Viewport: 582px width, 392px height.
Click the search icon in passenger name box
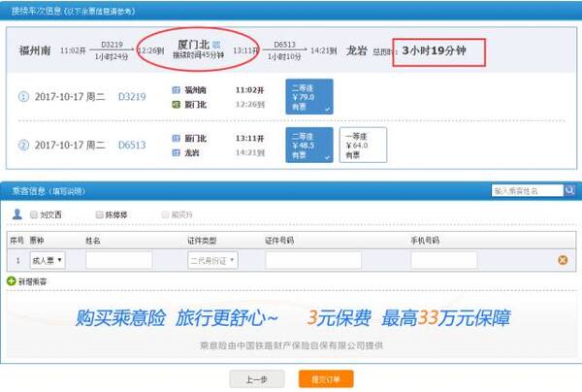(570, 191)
